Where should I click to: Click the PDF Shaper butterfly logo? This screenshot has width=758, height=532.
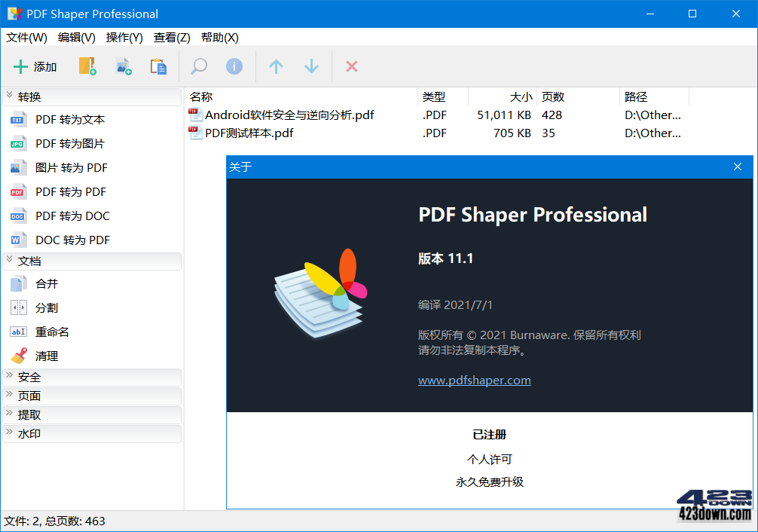321,294
